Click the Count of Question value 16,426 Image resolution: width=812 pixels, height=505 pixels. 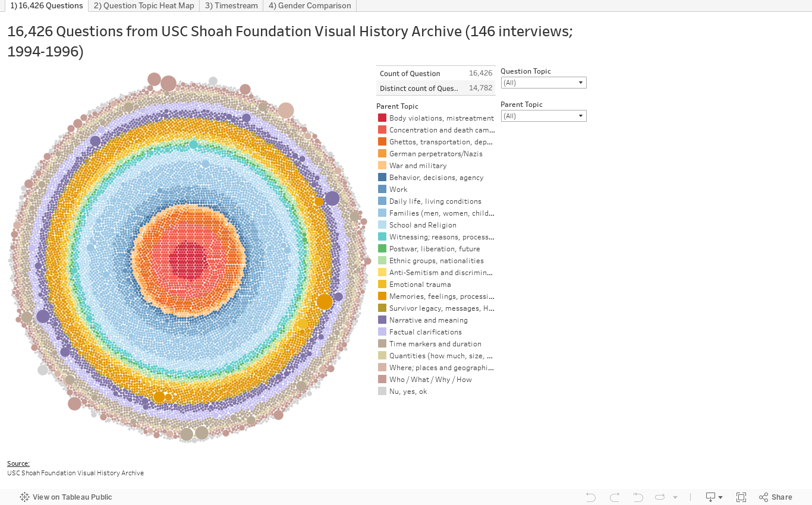(x=480, y=73)
